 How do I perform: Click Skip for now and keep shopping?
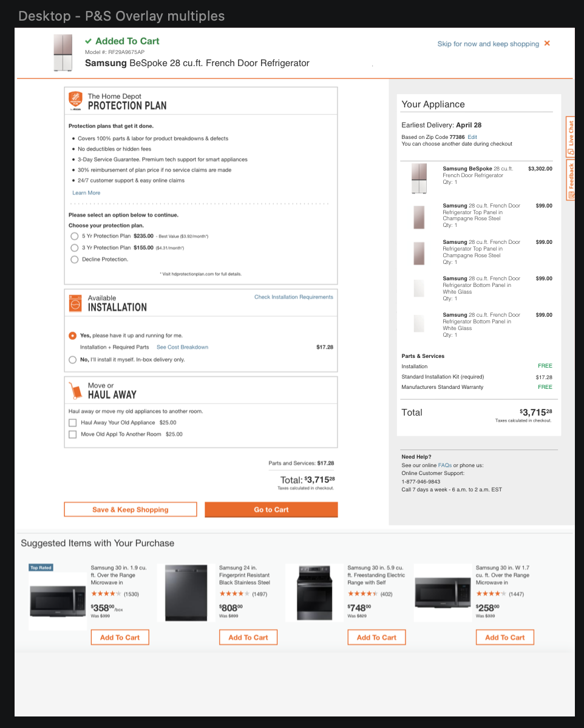coord(488,44)
